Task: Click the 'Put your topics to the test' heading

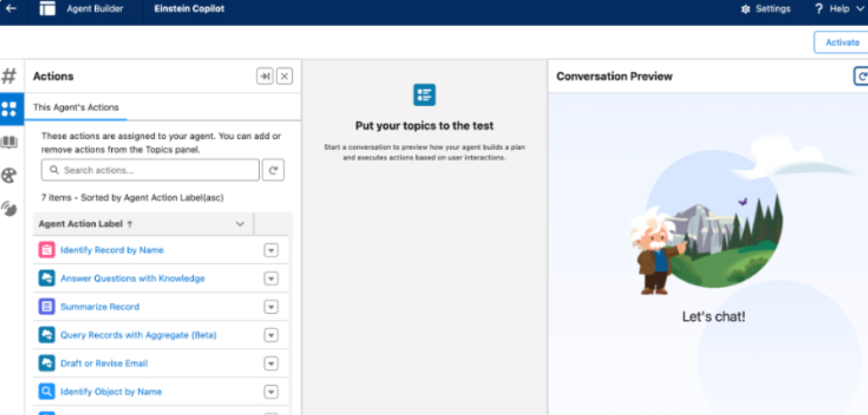Action: pos(424,126)
